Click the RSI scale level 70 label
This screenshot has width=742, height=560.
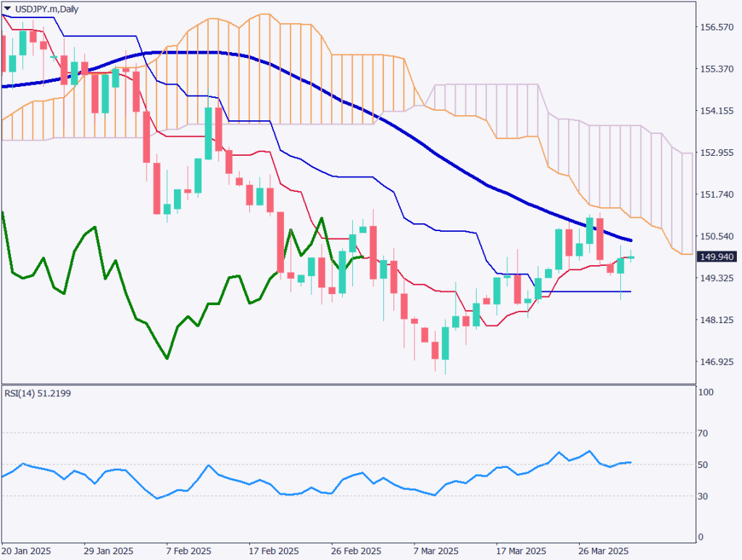pos(704,433)
